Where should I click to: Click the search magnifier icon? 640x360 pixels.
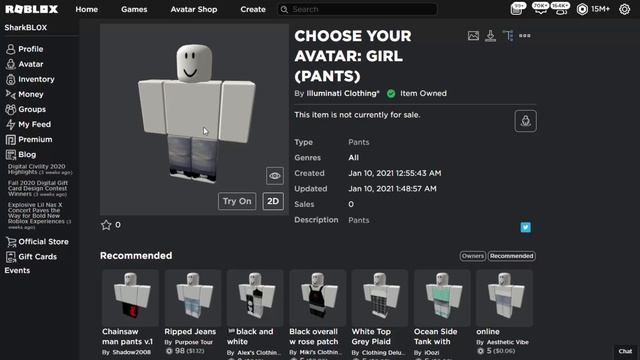tap(284, 9)
